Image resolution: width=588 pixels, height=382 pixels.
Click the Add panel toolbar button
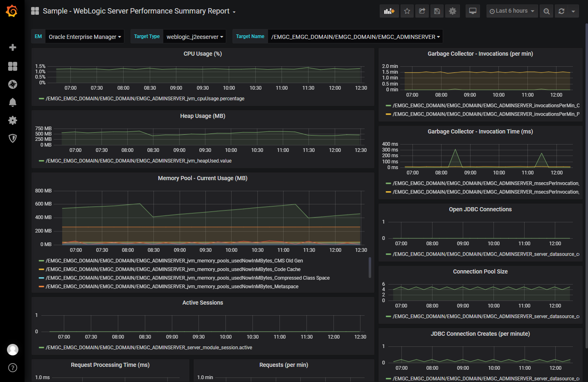(389, 11)
